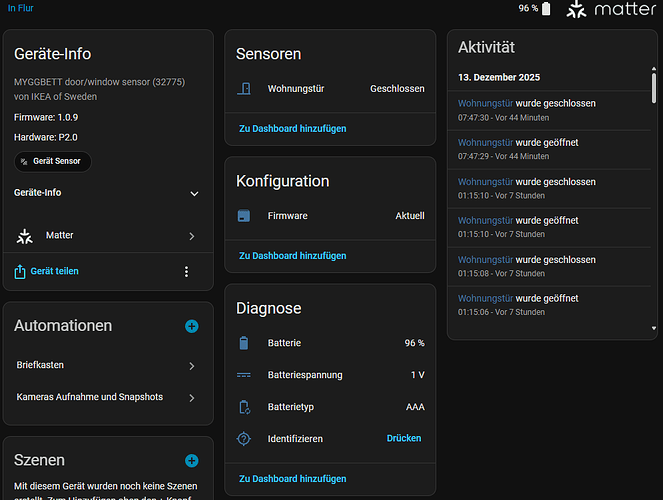Screen dimensions: 663x500
Task: Open the Briefkasten automation
Action: coord(108,366)
